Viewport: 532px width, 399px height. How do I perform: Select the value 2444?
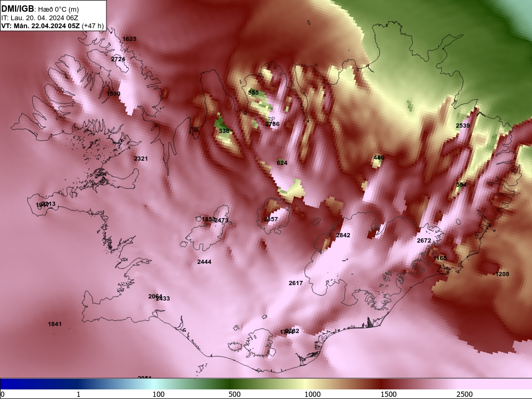pyautogui.click(x=204, y=262)
